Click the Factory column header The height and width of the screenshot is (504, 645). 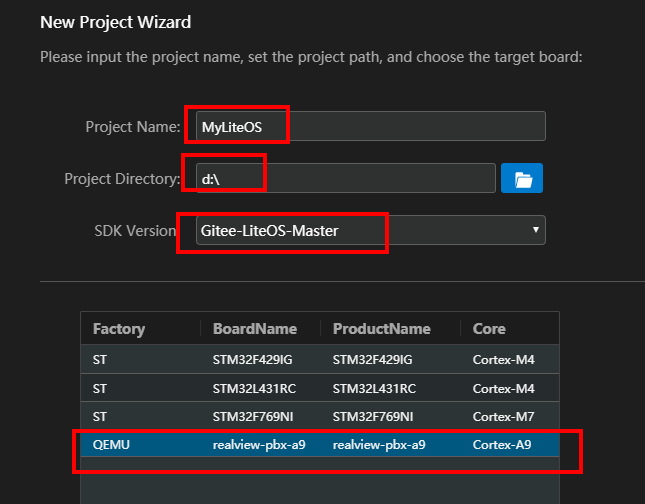119,329
